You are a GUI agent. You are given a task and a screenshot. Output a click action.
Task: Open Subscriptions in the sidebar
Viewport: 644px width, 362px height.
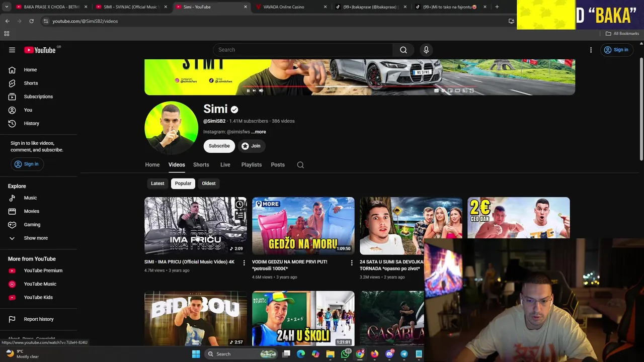[x=38, y=97]
